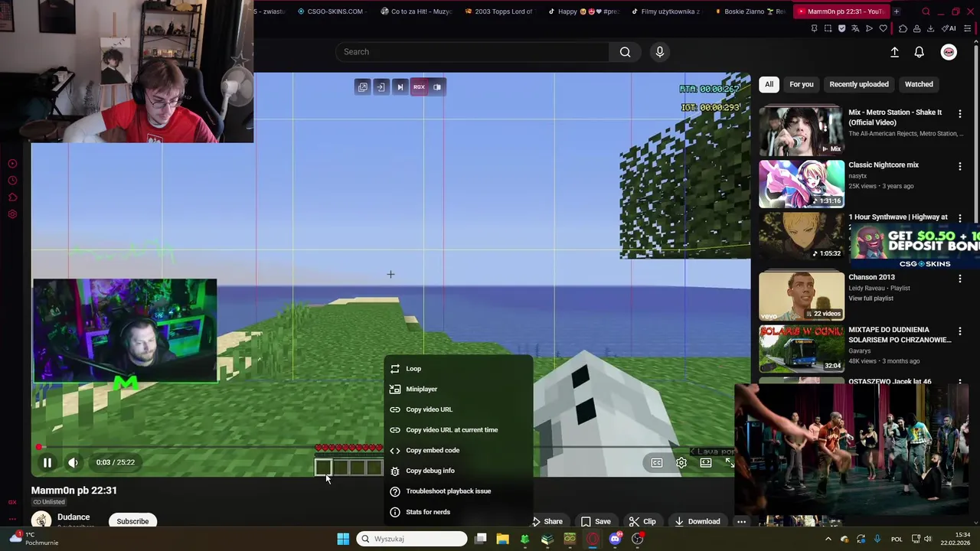Open Troubleshoot playback issue

(459, 491)
